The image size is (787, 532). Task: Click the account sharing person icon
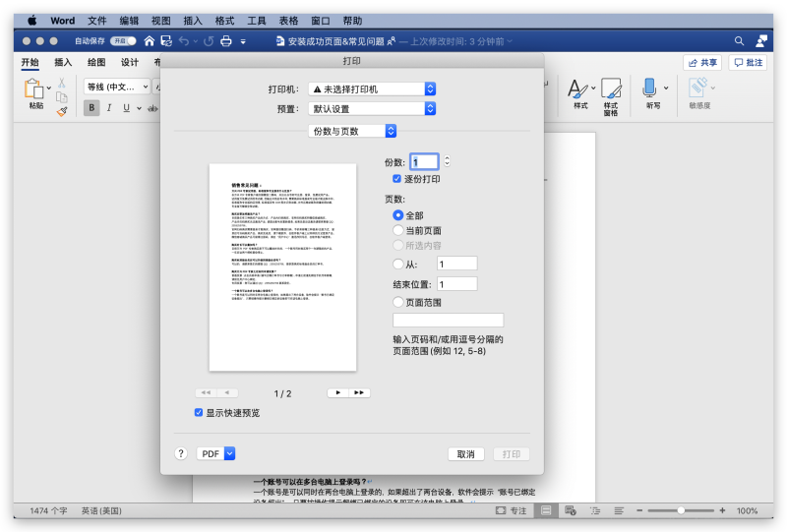click(761, 41)
